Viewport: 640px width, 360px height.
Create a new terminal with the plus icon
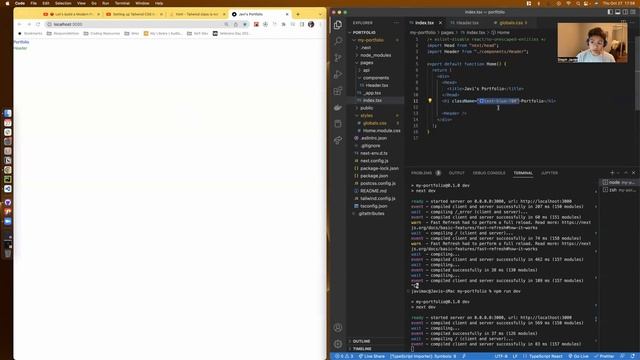point(612,173)
